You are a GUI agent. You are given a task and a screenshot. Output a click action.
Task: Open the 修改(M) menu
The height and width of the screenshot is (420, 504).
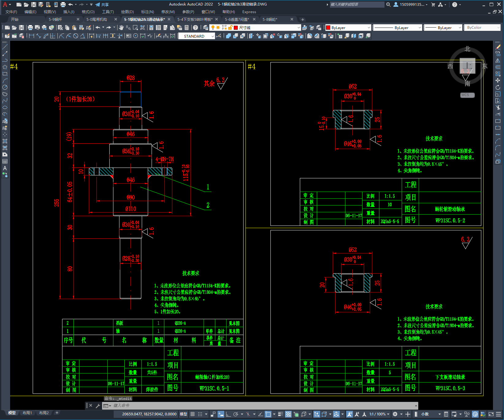168,12
